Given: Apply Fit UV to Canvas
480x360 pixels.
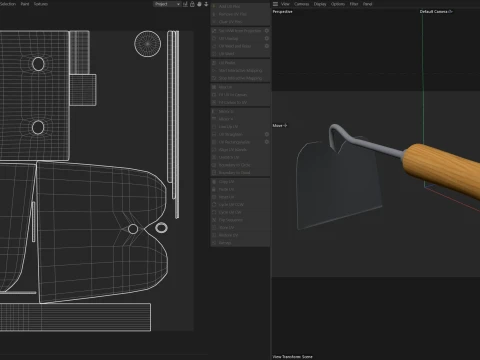Looking at the screenshot, I should pyautogui.click(x=240, y=95).
